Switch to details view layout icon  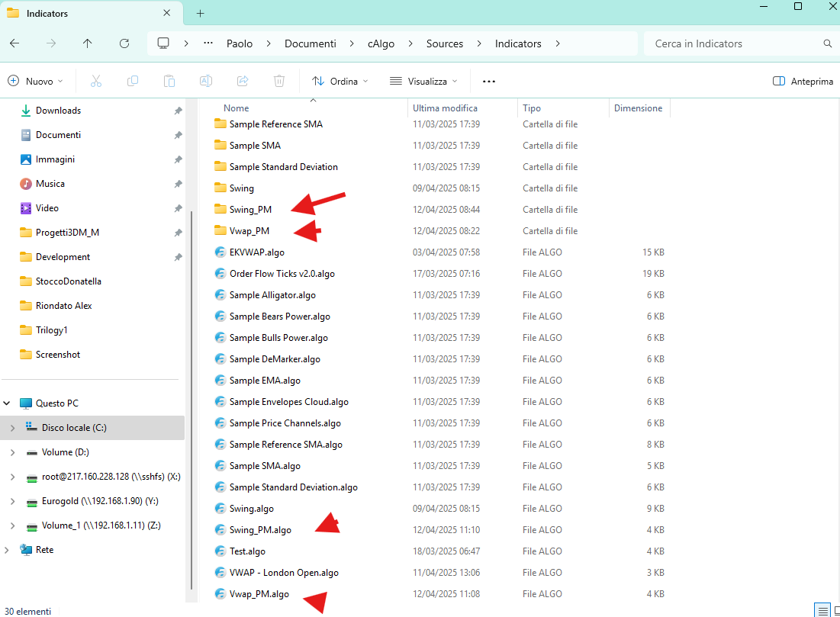tap(822, 610)
